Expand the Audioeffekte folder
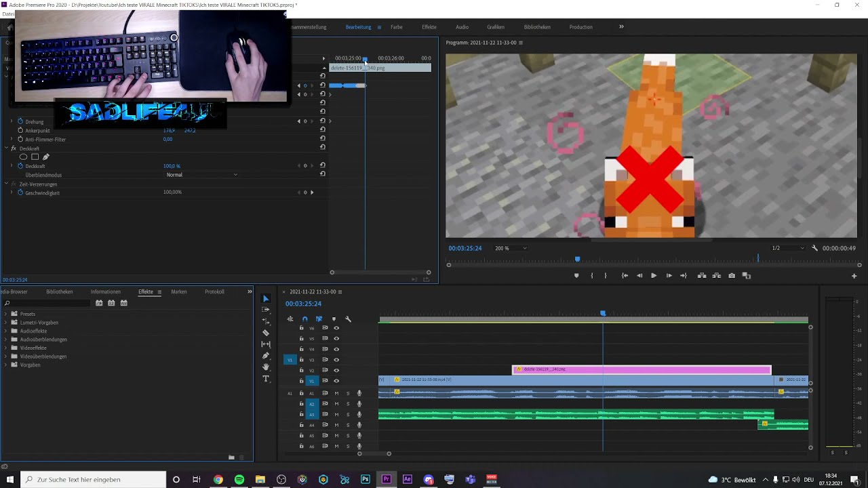 [x=5, y=331]
